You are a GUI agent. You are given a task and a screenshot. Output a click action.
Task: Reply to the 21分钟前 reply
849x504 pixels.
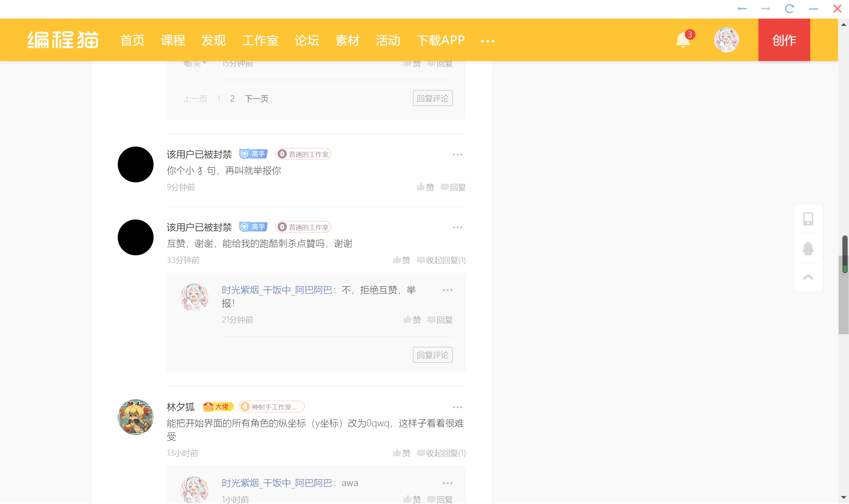coord(440,320)
